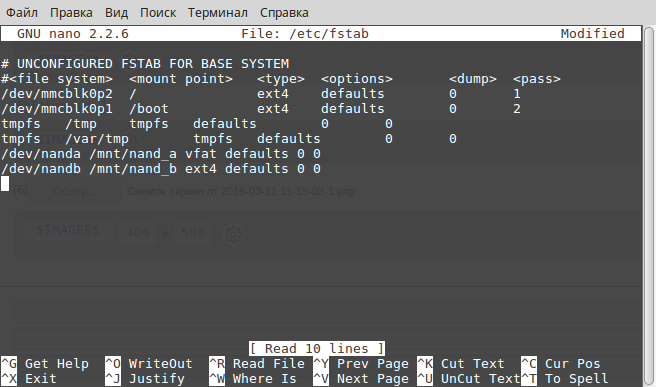The height and width of the screenshot is (387, 656).
Task: Click the '/boot' mount point
Action: point(149,109)
